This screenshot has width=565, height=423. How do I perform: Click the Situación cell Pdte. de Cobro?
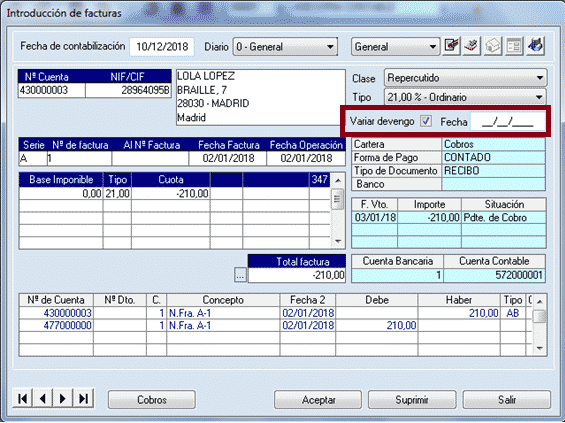pos(504,218)
